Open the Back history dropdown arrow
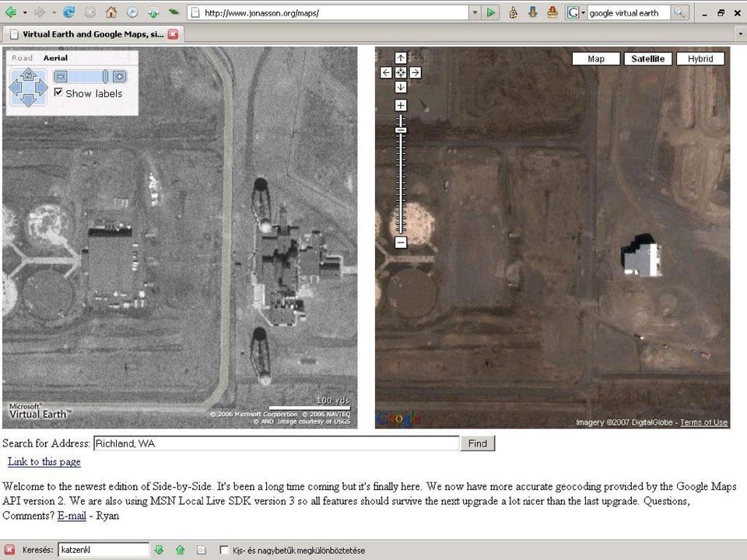Image resolution: width=747 pixels, height=560 pixels. [25, 13]
